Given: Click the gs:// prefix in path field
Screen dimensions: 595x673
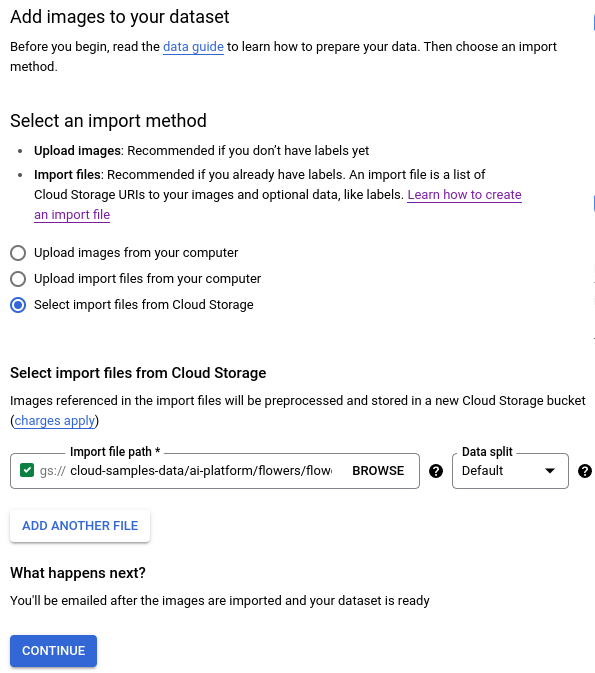Looking at the screenshot, I should (x=52, y=471).
